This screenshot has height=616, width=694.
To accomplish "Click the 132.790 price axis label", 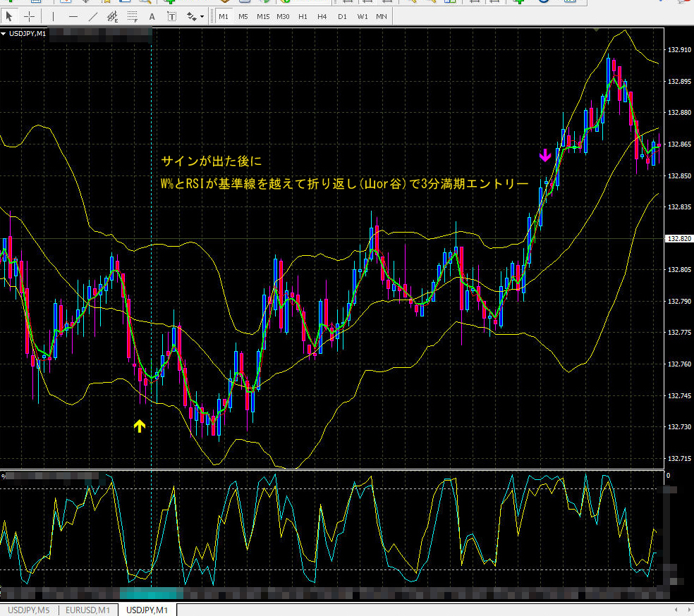I will point(679,301).
